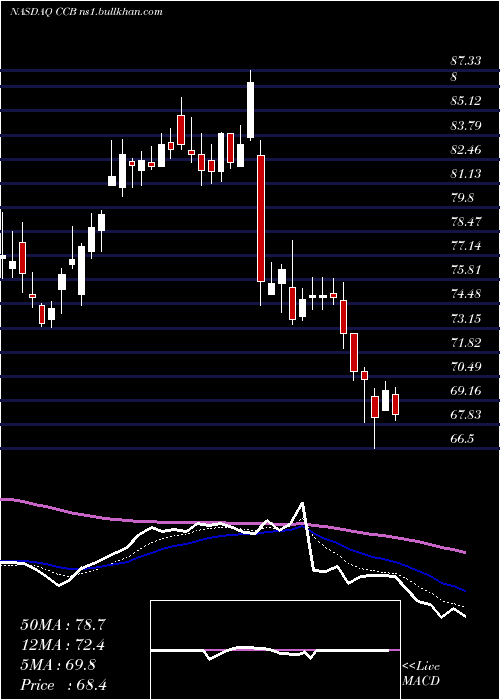Click the large red gap-down candle

point(261,218)
